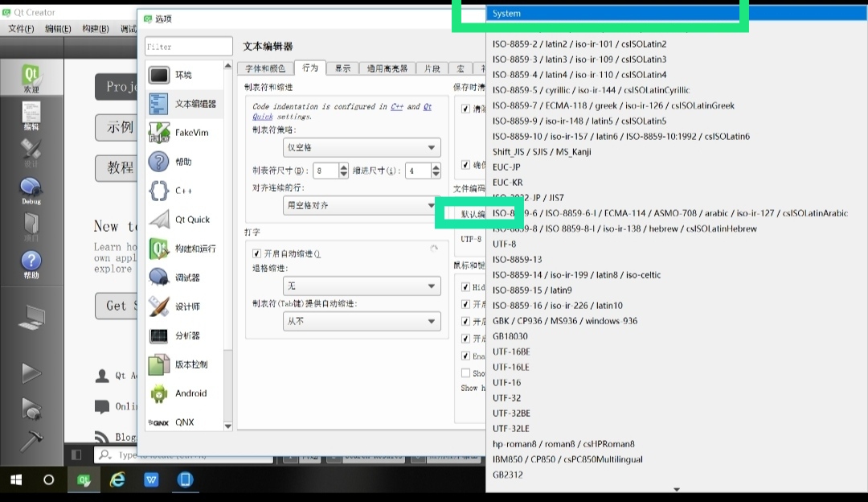
Task: Select the Help options category
Action: (185, 161)
